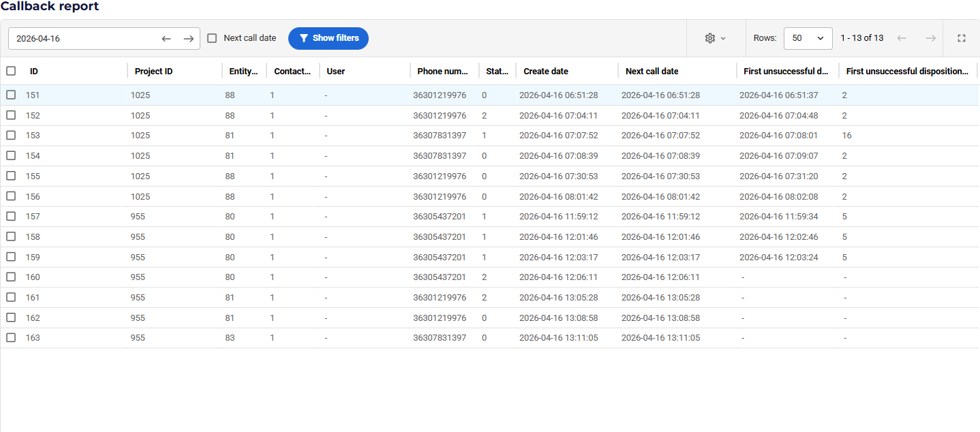
Task: Go to previous date using left arrow
Action: pos(166,38)
